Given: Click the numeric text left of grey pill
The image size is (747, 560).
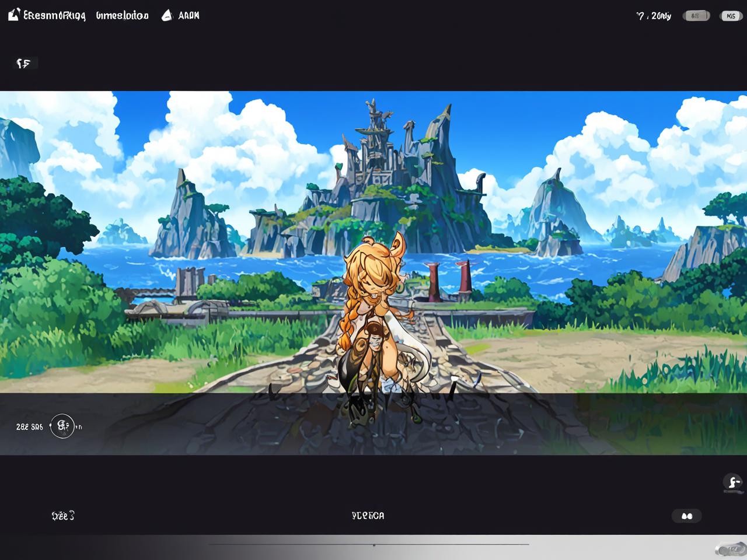Looking at the screenshot, I should click(654, 16).
